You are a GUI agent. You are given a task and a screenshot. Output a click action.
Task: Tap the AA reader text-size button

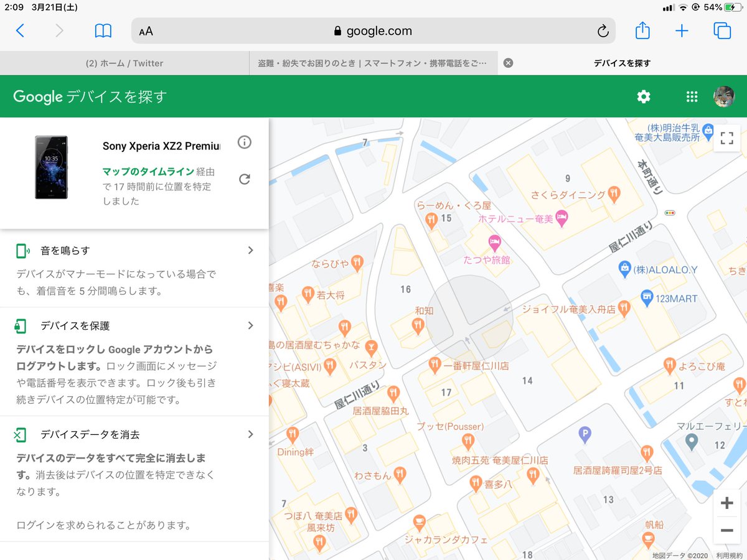click(146, 32)
